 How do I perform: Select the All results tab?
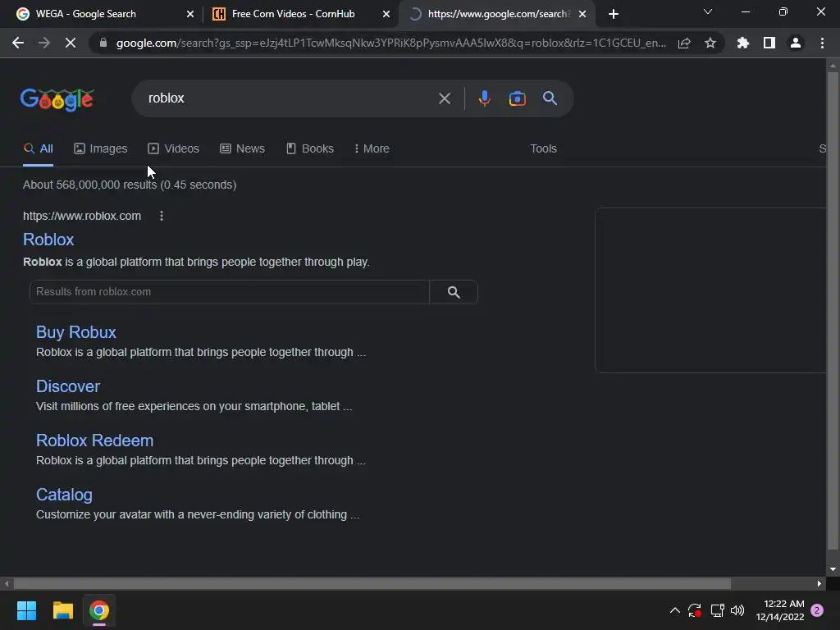pos(38,149)
